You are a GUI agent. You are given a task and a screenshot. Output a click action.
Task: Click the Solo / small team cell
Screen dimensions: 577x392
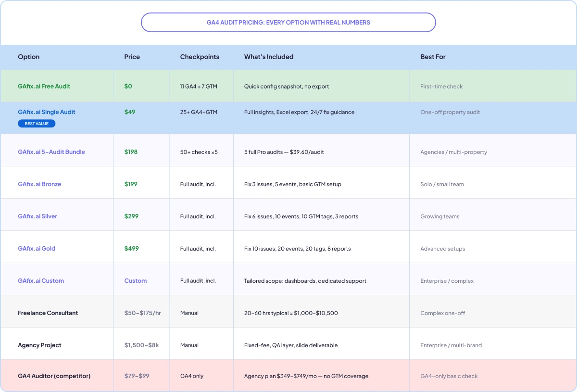tap(442, 184)
